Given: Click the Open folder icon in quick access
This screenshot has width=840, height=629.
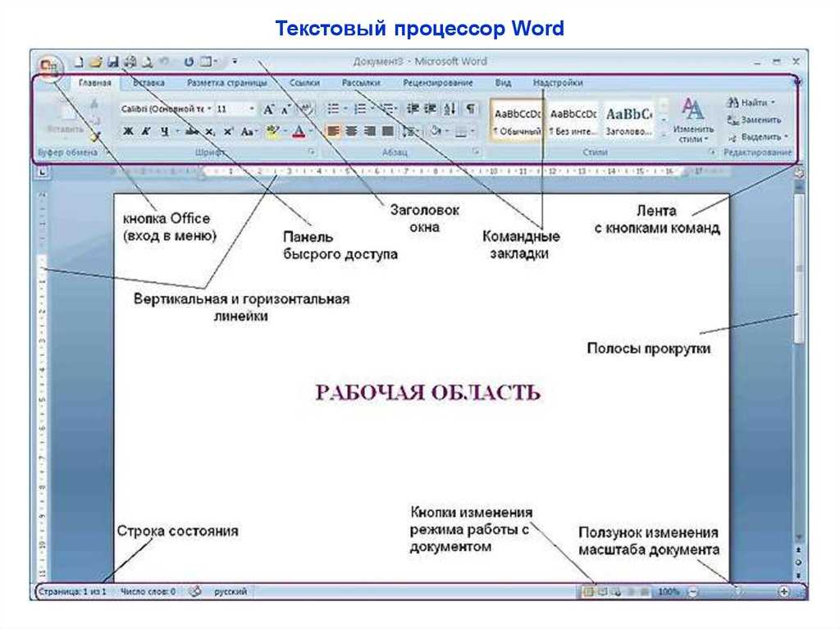Looking at the screenshot, I should click(x=96, y=62).
